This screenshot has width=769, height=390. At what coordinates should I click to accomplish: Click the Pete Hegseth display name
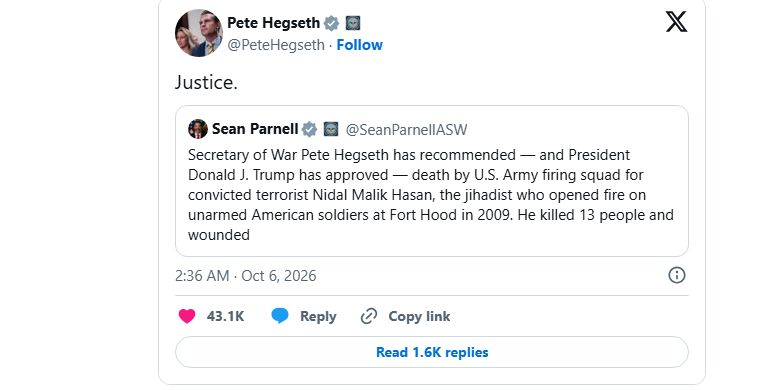pos(273,23)
